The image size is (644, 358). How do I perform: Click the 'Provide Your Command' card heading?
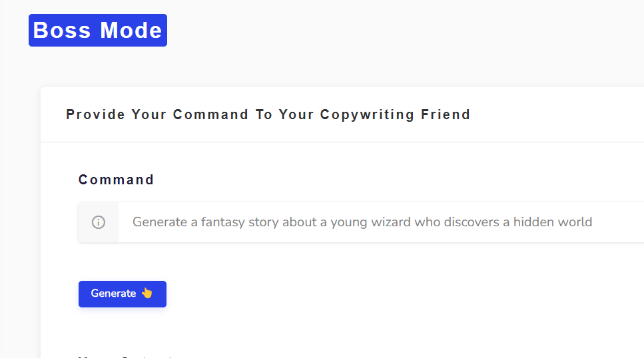click(268, 114)
